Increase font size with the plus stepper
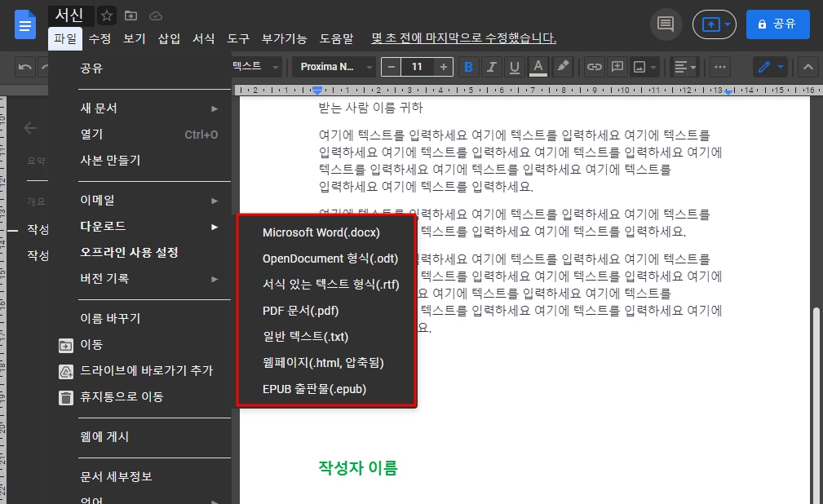Viewport: 823px width, 504px height. coord(445,67)
